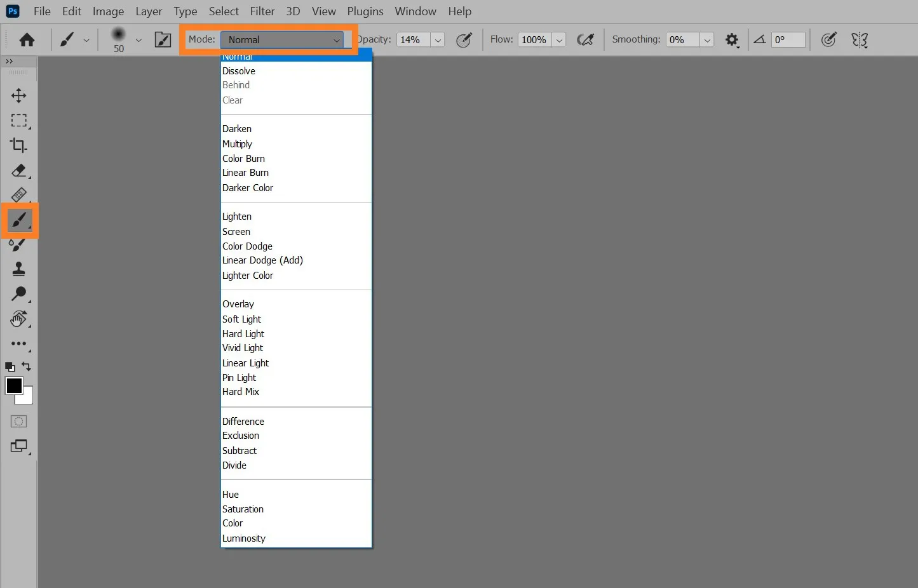
Task: Reset default foreground and background colors
Action: tap(10, 366)
